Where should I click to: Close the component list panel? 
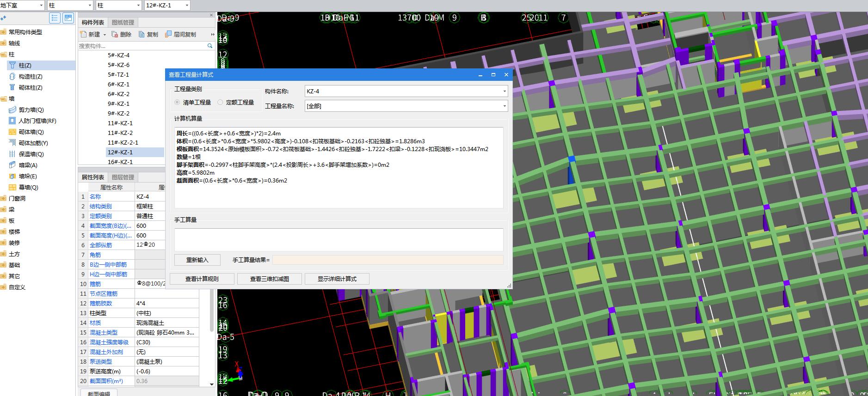coord(212,15)
